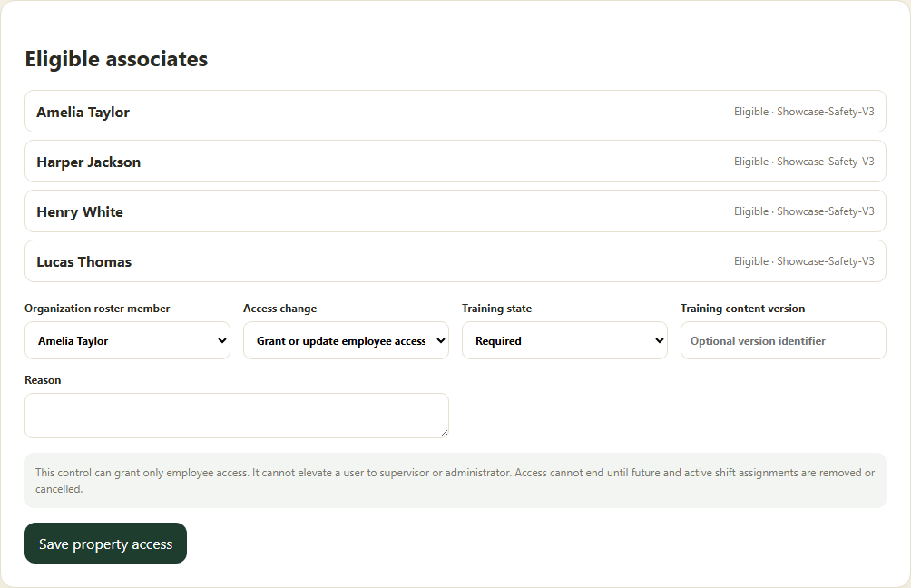Click the Reason field label
This screenshot has width=911, height=588.
43,380
